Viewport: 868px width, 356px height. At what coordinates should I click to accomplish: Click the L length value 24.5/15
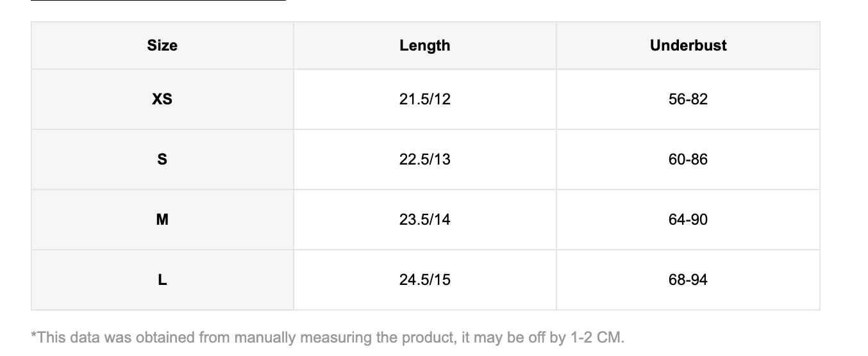424,280
